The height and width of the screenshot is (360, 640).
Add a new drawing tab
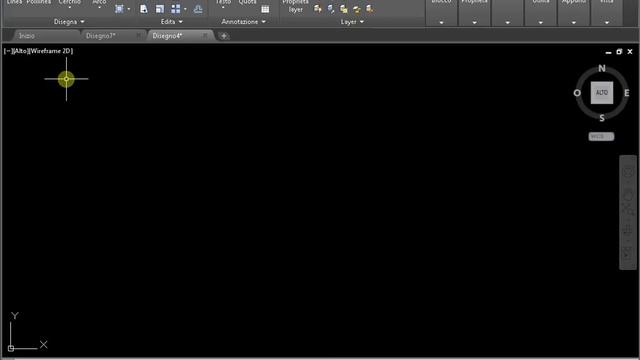224,36
